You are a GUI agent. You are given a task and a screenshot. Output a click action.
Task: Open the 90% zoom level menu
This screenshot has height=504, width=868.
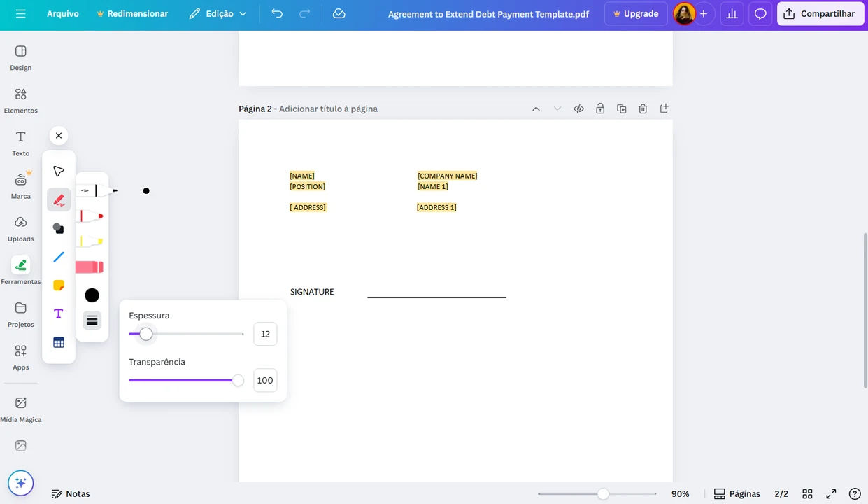(x=680, y=493)
